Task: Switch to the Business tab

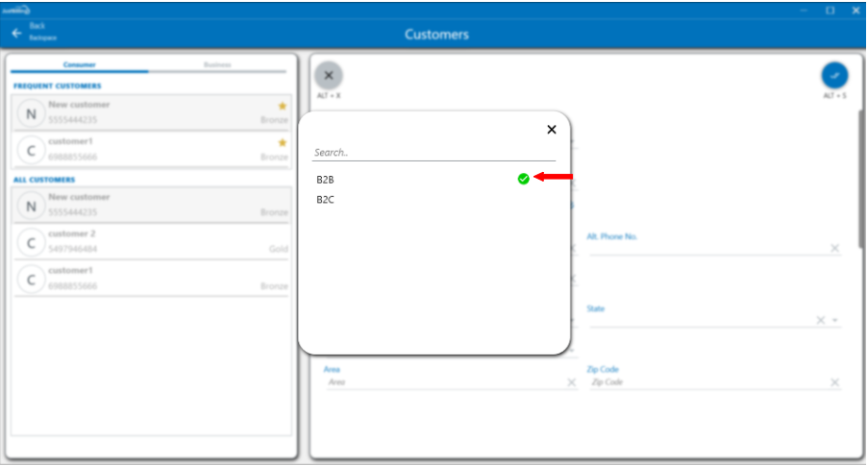Action: pyautogui.click(x=217, y=64)
